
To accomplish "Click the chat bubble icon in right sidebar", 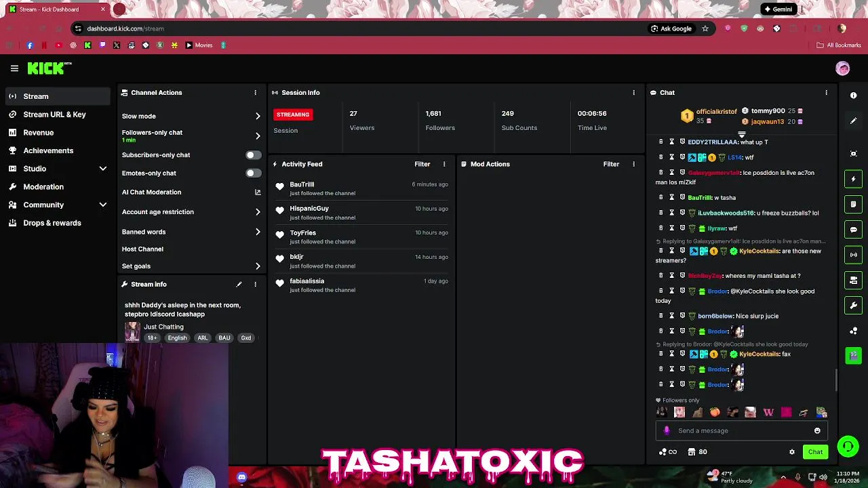I will pyautogui.click(x=853, y=230).
